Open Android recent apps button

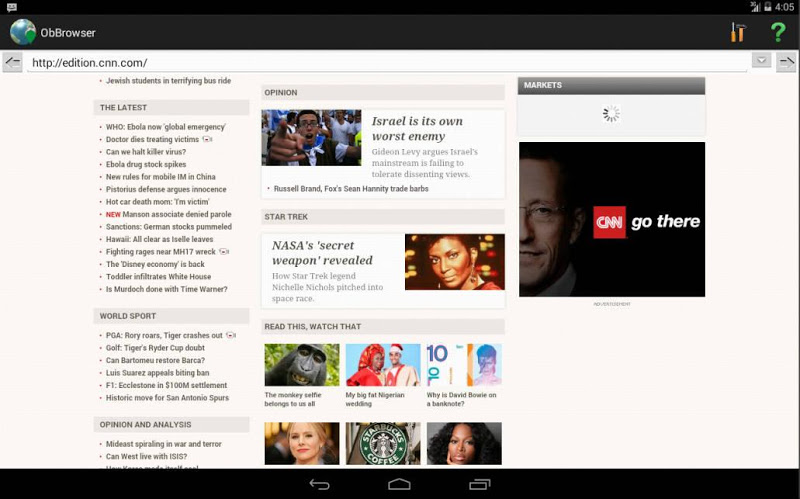click(x=480, y=484)
